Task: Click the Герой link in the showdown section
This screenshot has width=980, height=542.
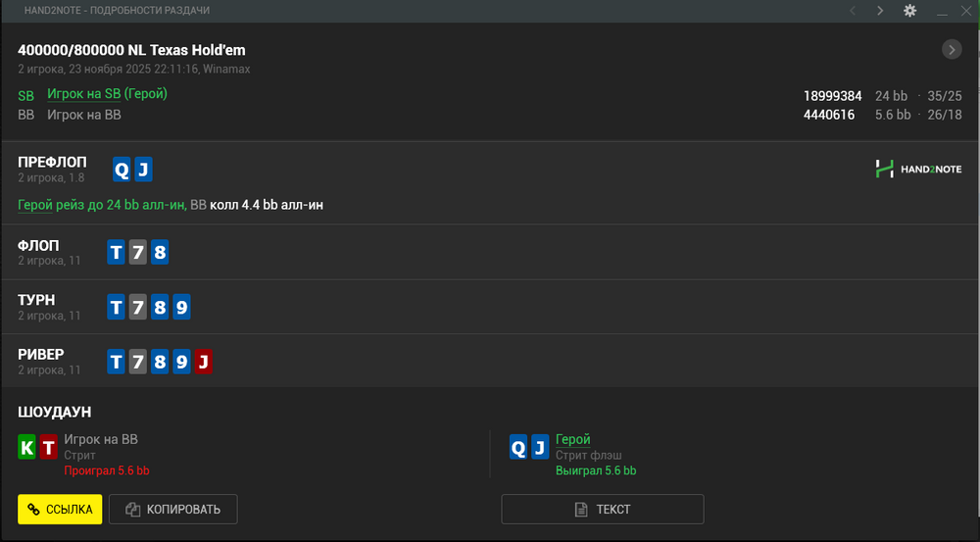Action: (x=572, y=440)
